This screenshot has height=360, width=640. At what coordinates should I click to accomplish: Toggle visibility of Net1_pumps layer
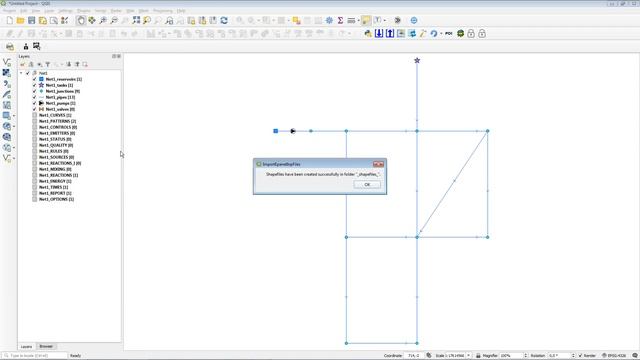[34, 103]
